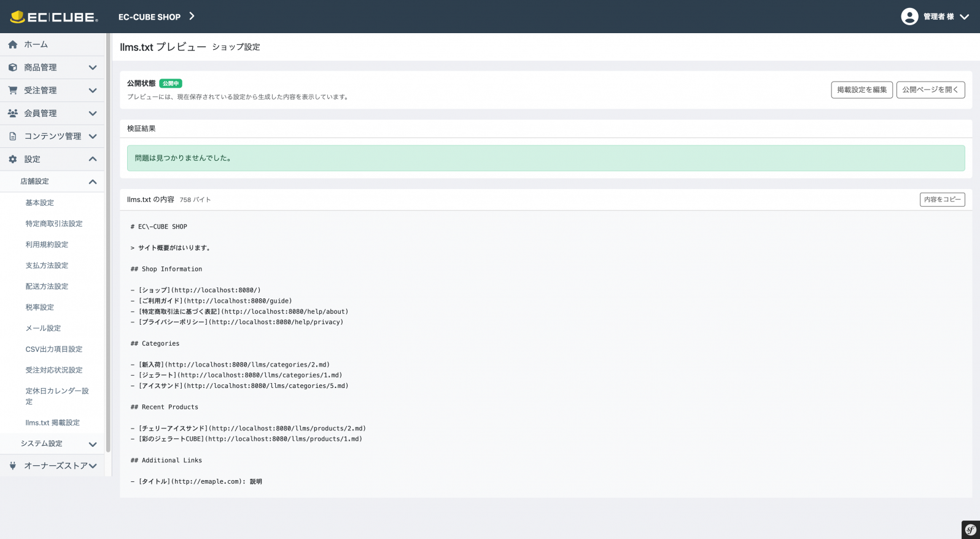The width and height of the screenshot is (980, 539).
Task: Expand the 受注管理 menu chevron
Action: click(x=93, y=90)
